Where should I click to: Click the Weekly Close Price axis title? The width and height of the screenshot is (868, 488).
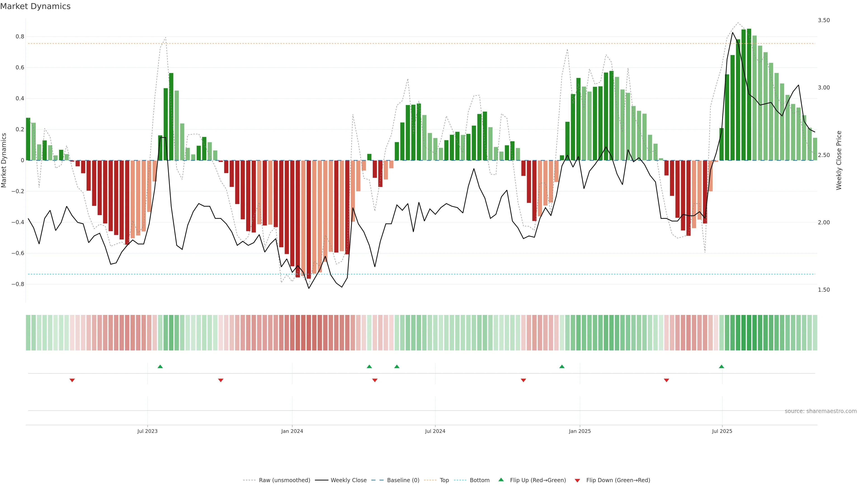coord(839,160)
